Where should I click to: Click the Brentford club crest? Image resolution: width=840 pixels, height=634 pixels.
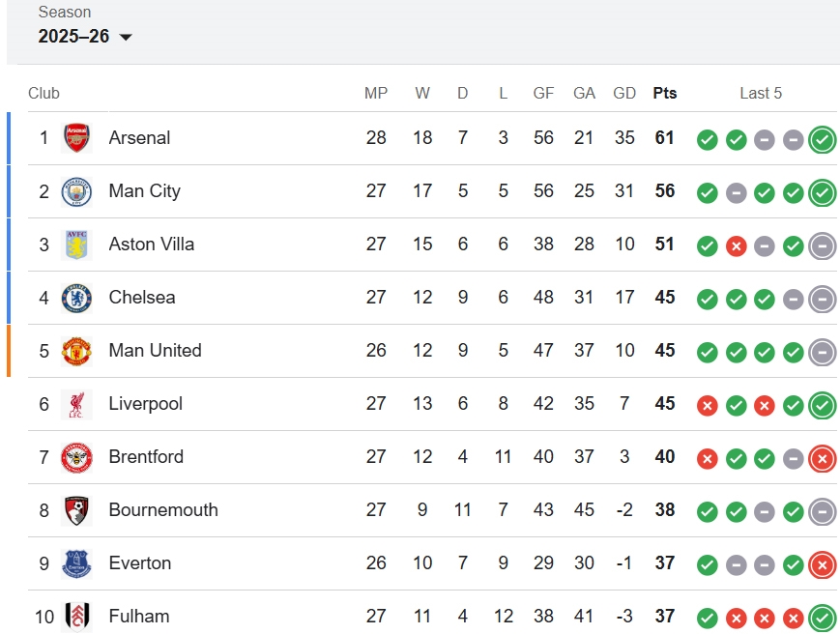click(76, 457)
